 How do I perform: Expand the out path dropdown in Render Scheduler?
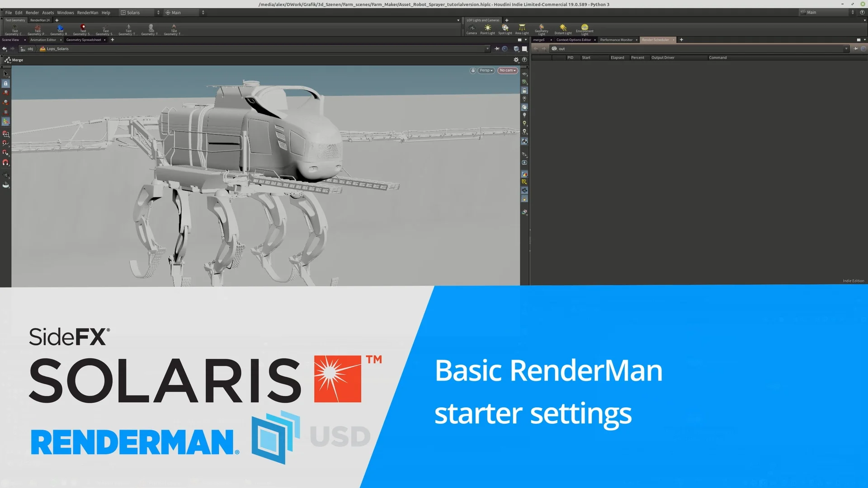[846, 49]
